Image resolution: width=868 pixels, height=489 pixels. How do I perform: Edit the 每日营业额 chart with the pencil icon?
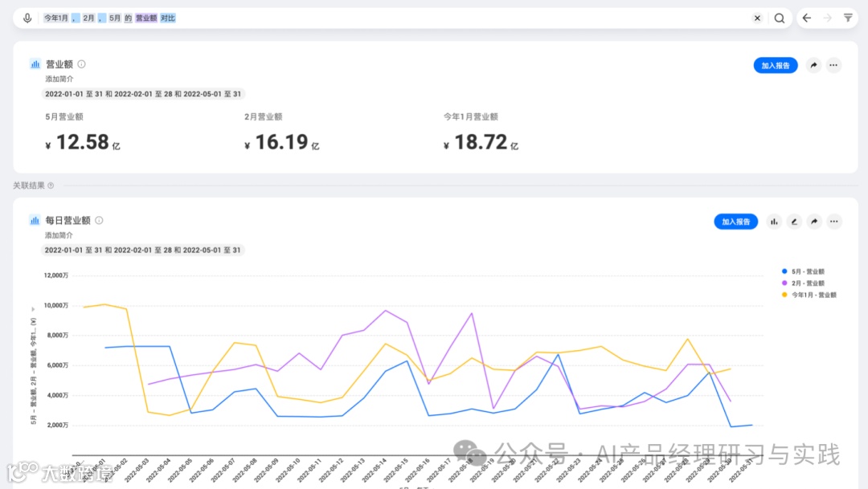[x=794, y=222]
